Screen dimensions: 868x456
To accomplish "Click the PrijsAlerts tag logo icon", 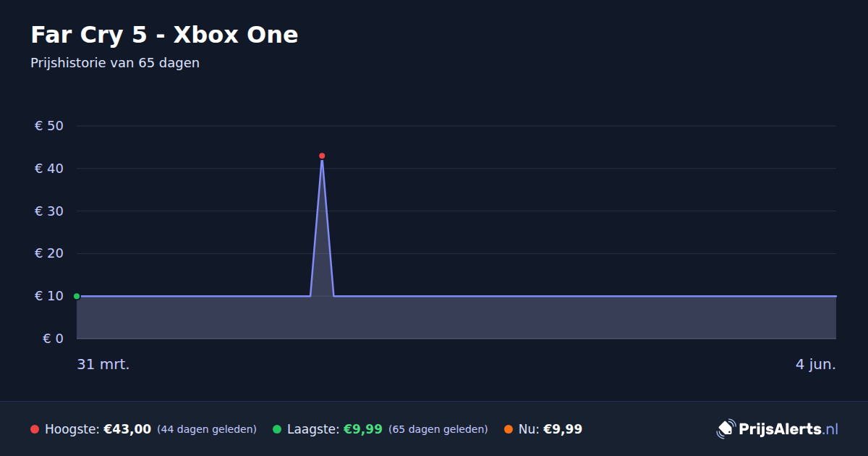I will pyautogui.click(x=726, y=429).
